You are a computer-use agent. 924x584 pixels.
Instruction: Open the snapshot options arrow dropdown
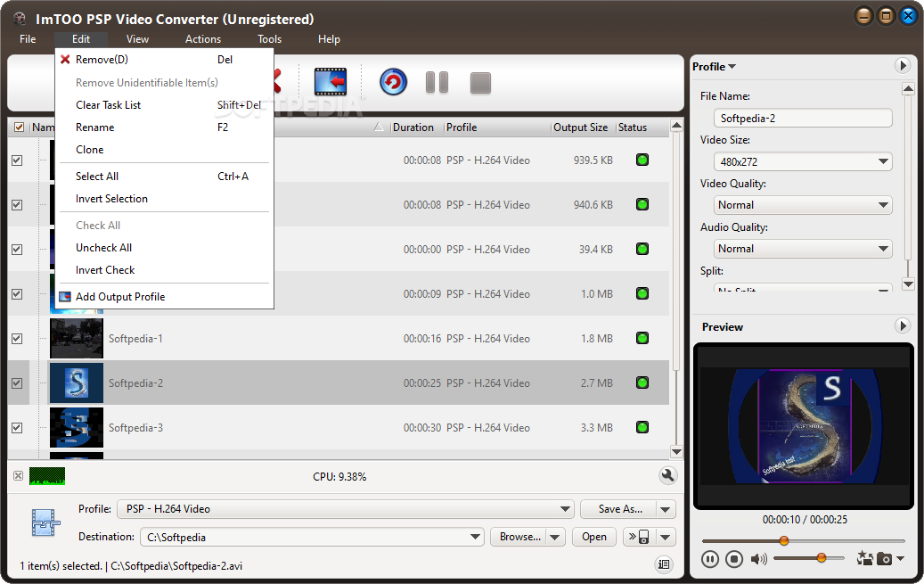point(900,558)
